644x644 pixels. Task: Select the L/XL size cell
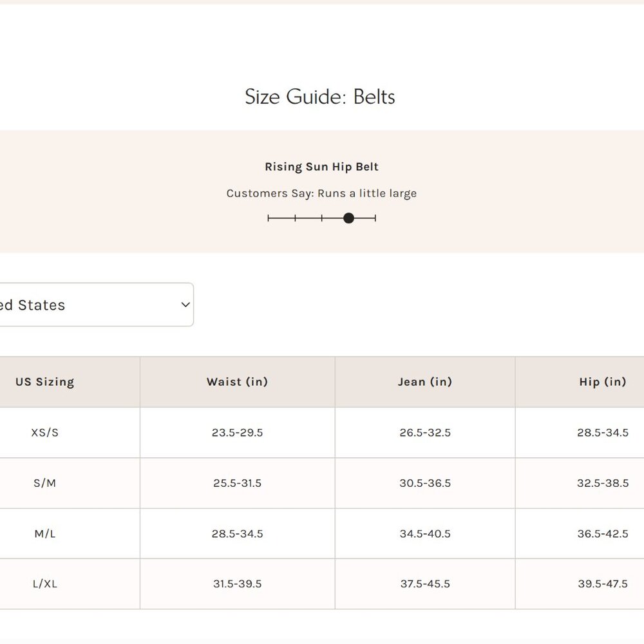(45, 583)
